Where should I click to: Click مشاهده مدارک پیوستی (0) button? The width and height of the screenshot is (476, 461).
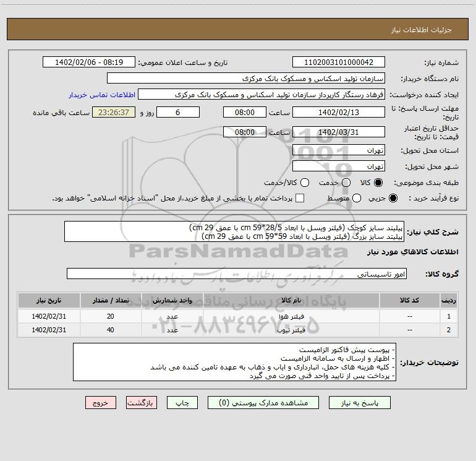(x=263, y=403)
